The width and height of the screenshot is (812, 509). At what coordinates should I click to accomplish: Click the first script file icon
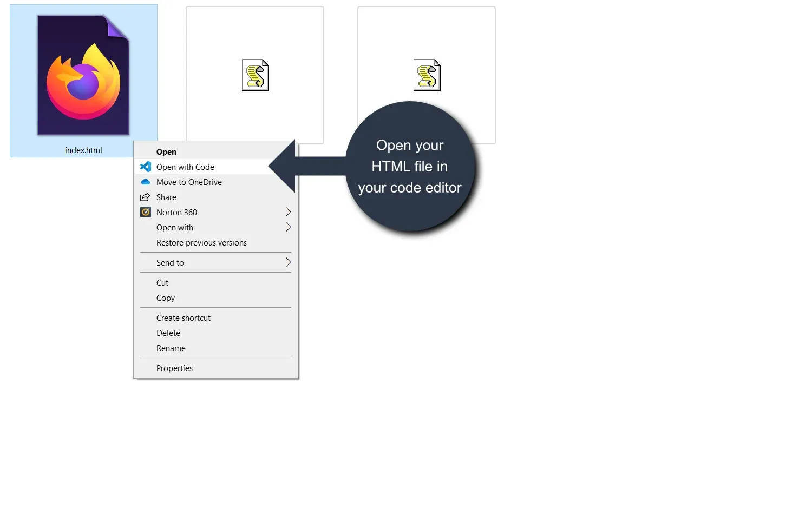pyautogui.click(x=254, y=75)
